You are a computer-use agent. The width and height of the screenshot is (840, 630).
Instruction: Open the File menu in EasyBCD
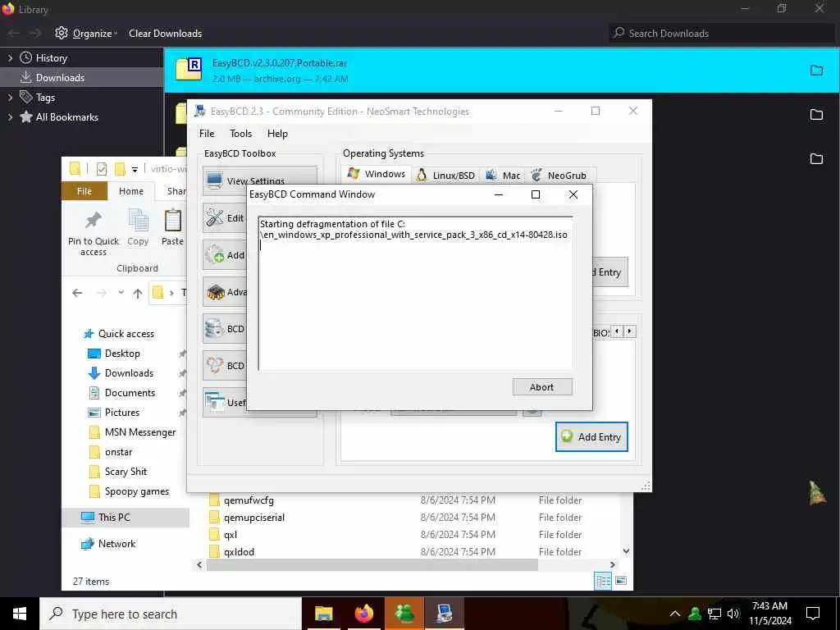pyautogui.click(x=206, y=134)
